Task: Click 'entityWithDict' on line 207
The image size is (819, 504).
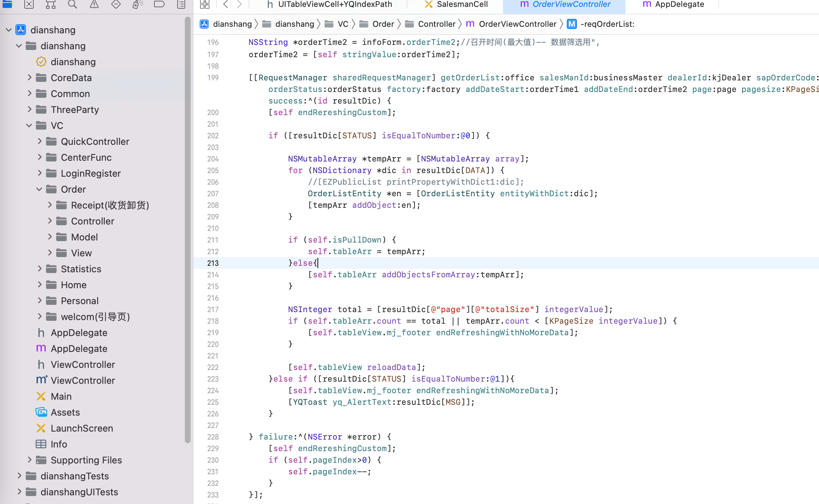Action: 535,194
